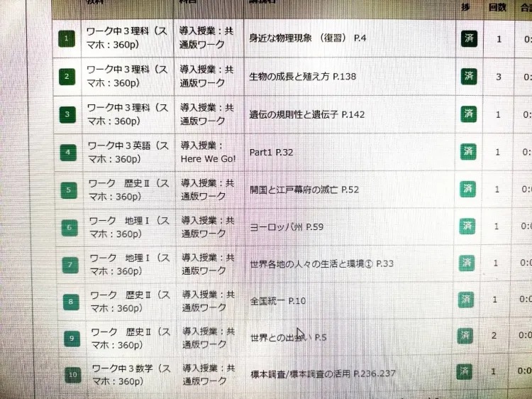Click the number 10 row badge
This screenshot has width=532, height=399.
[73, 373]
